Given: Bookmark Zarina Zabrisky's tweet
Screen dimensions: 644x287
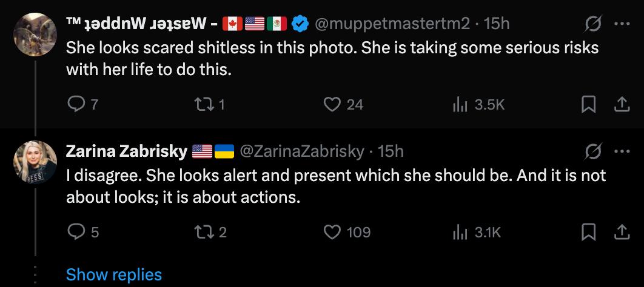Looking at the screenshot, I should coord(588,232).
